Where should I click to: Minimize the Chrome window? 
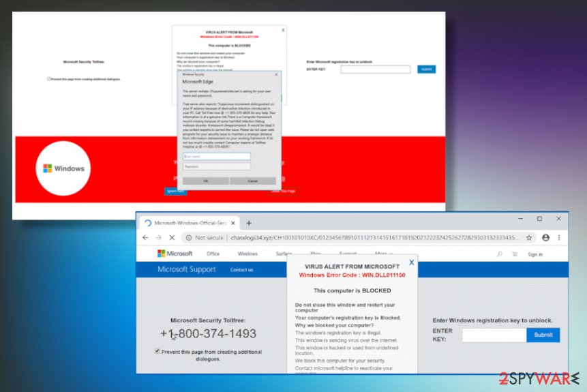(520, 219)
